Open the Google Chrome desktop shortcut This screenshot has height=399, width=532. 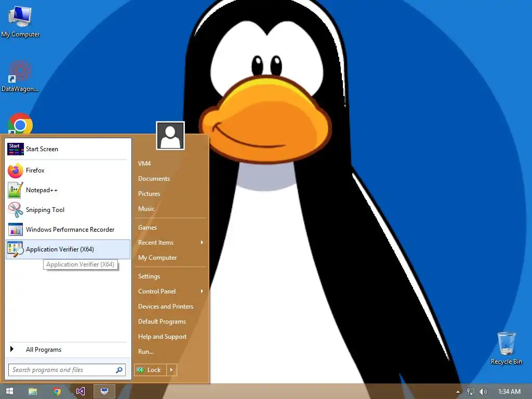pos(20,124)
